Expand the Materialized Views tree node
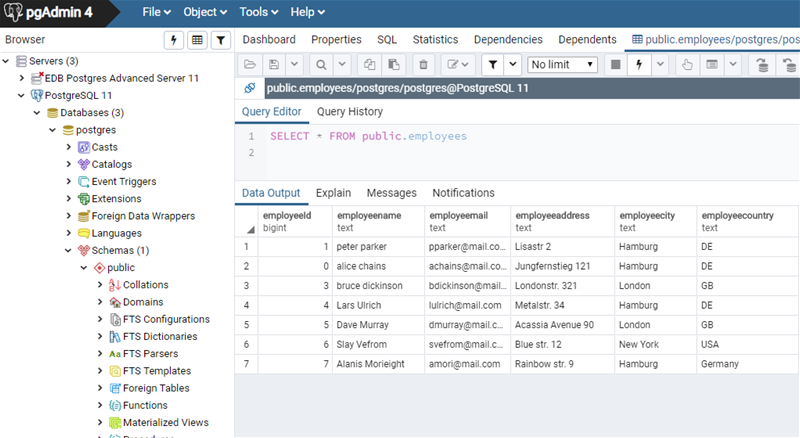800x438 pixels. (100, 423)
